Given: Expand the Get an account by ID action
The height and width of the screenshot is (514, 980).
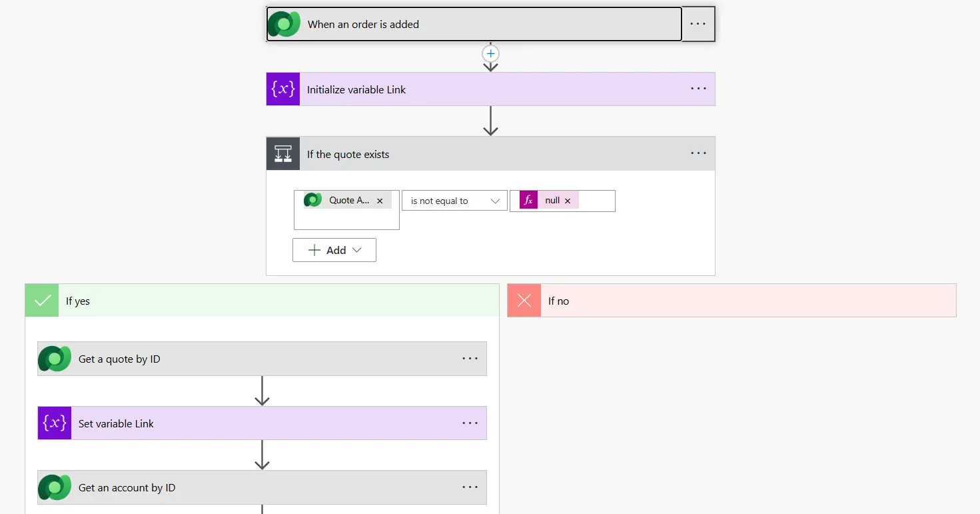Looking at the screenshot, I should tap(266, 488).
